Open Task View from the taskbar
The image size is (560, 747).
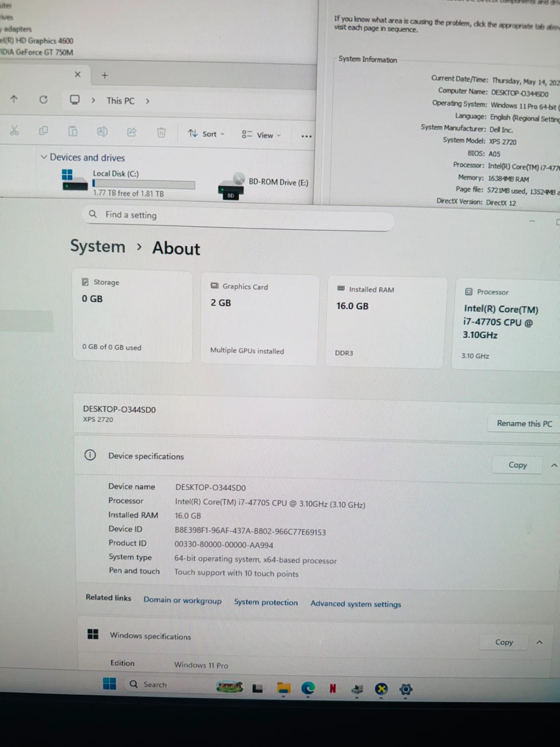pyautogui.click(x=258, y=688)
